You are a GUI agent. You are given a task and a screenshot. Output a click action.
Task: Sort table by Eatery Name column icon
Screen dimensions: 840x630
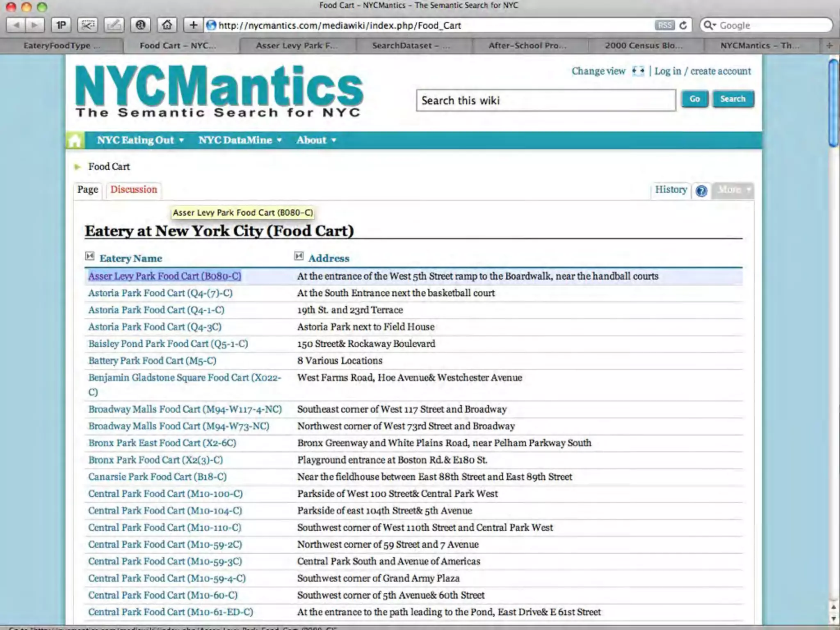point(90,256)
